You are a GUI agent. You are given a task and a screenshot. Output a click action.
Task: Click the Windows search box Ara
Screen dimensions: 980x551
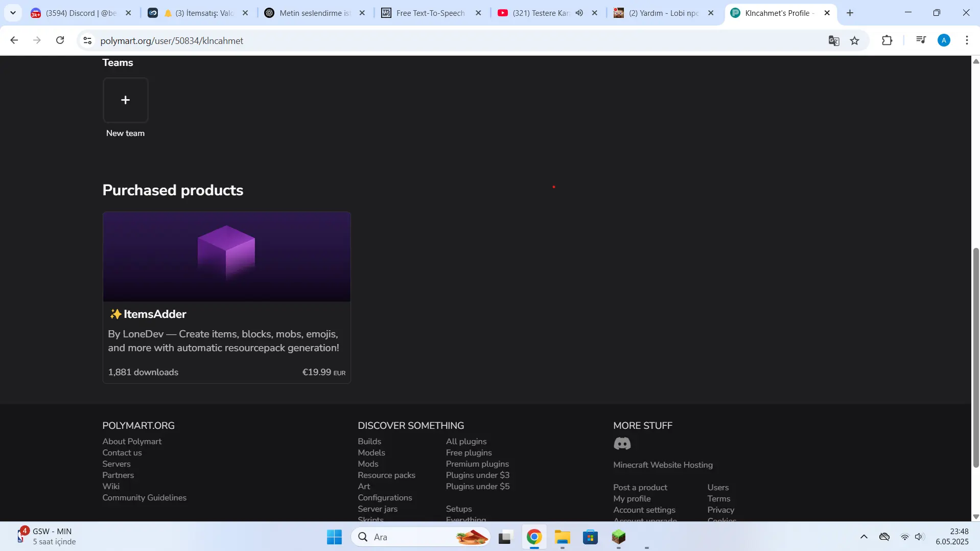click(x=421, y=537)
